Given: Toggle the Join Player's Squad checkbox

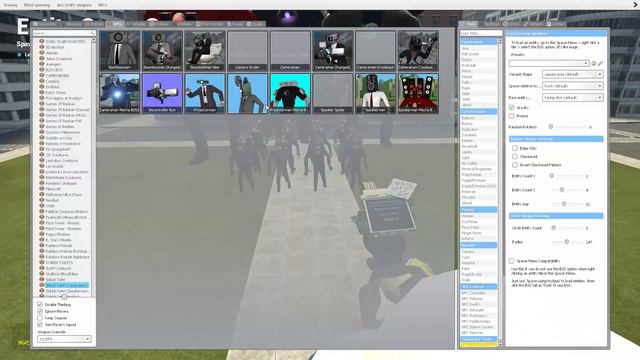Looking at the screenshot, I should click(x=40, y=324).
